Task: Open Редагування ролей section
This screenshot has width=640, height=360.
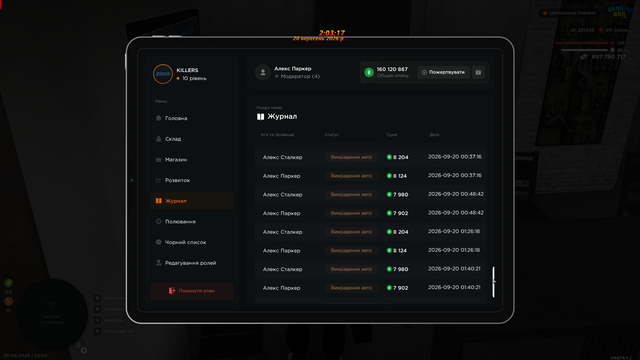Action: click(192, 263)
